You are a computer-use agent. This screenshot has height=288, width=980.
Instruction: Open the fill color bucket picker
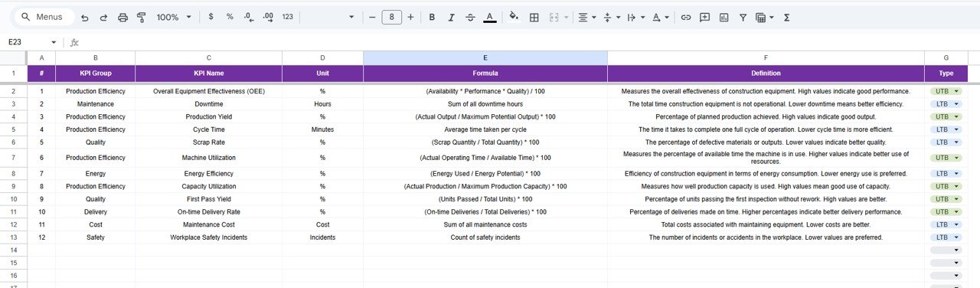click(514, 17)
